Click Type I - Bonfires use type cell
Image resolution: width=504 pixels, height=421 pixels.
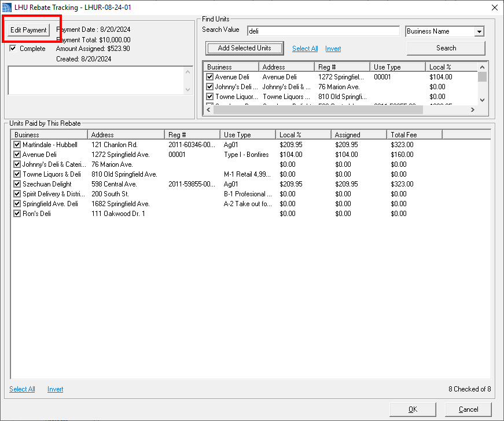click(x=247, y=155)
